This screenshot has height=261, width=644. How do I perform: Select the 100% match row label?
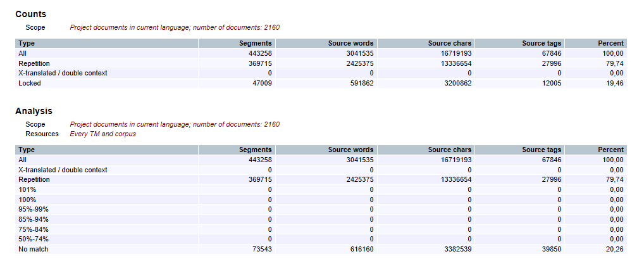pyautogui.click(x=27, y=200)
